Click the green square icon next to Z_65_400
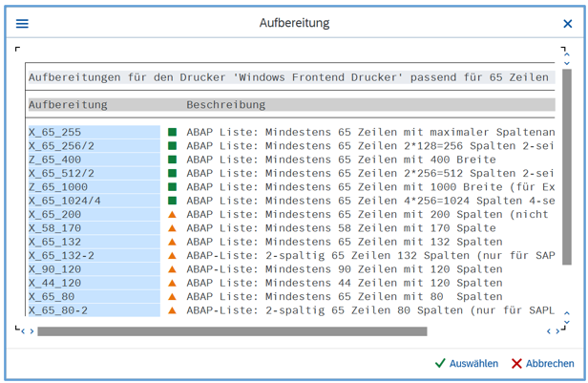Viewport: 588px width, 383px height. (173, 160)
